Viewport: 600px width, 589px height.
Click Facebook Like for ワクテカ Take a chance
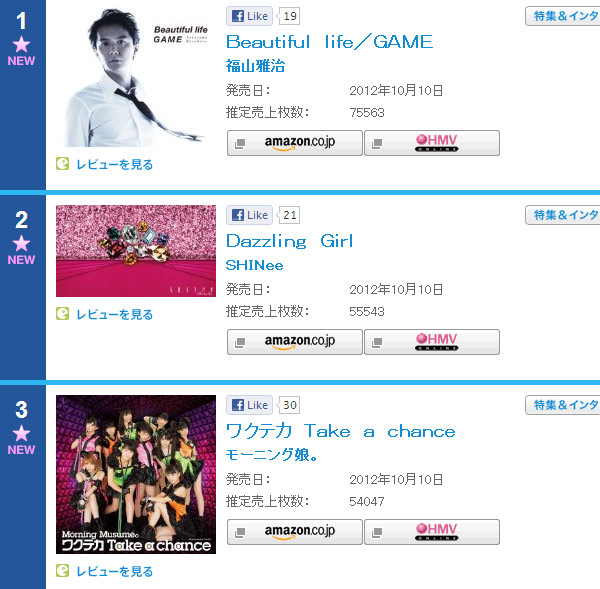[249, 405]
